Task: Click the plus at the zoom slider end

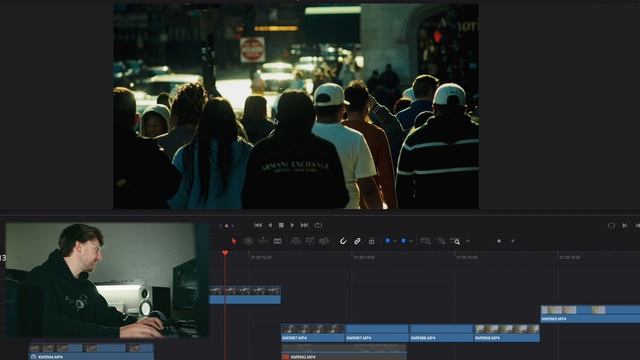Action: pos(513,241)
